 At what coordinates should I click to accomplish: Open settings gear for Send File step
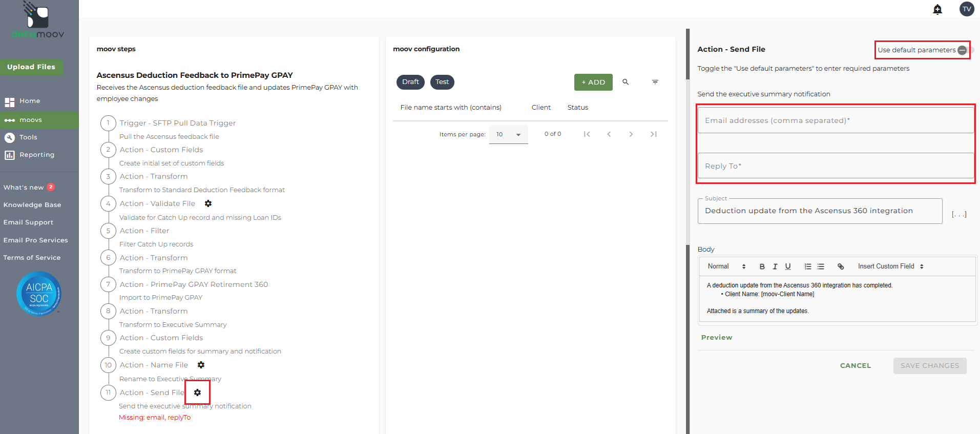pyautogui.click(x=197, y=392)
